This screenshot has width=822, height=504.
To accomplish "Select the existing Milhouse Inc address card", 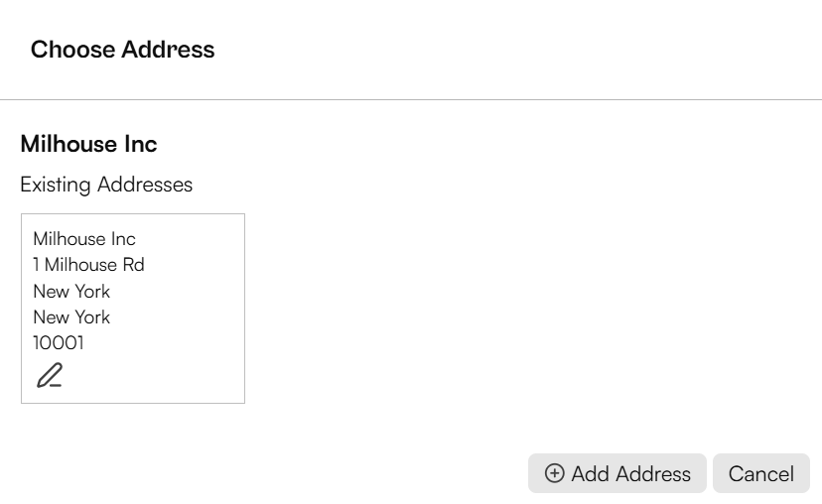I will pyautogui.click(x=133, y=309).
